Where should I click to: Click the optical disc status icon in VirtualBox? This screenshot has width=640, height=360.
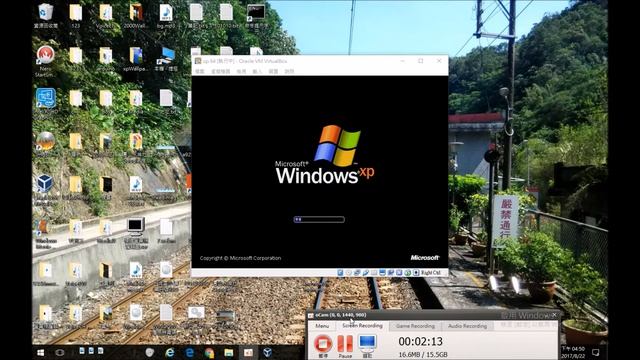pos(349,273)
